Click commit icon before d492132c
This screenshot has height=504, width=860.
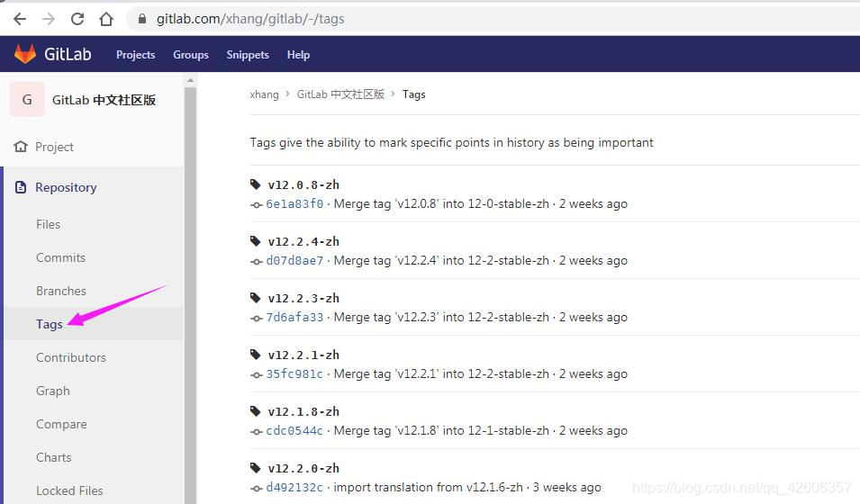(x=256, y=488)
